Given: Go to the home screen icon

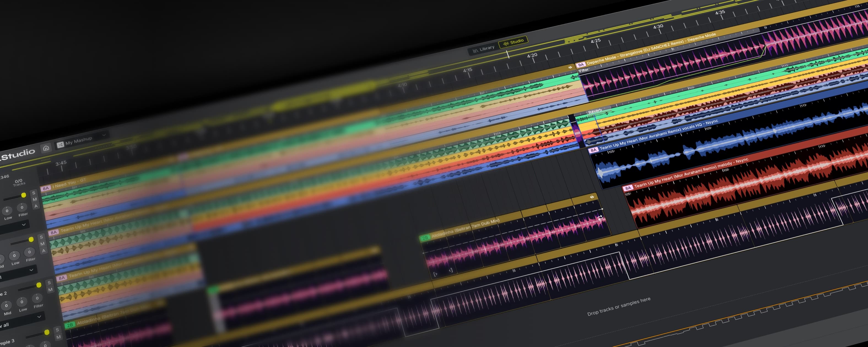Looking at the screenshot, I should tap(46, 148).
